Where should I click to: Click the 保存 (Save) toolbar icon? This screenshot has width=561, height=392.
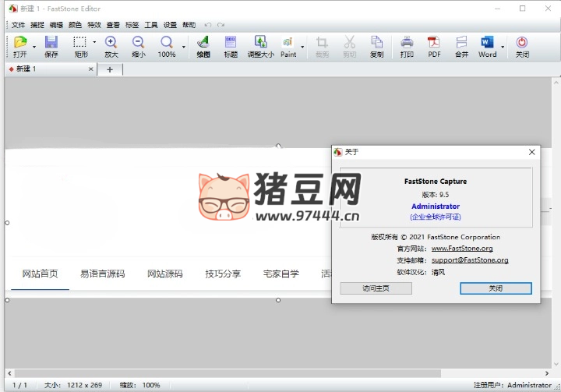pyautogui.click(x=51, y=46)
